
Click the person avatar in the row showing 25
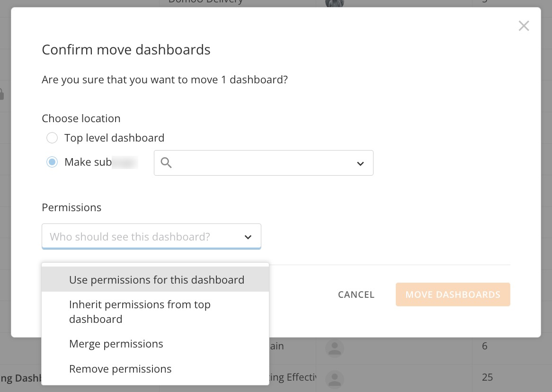pos(335,379)
